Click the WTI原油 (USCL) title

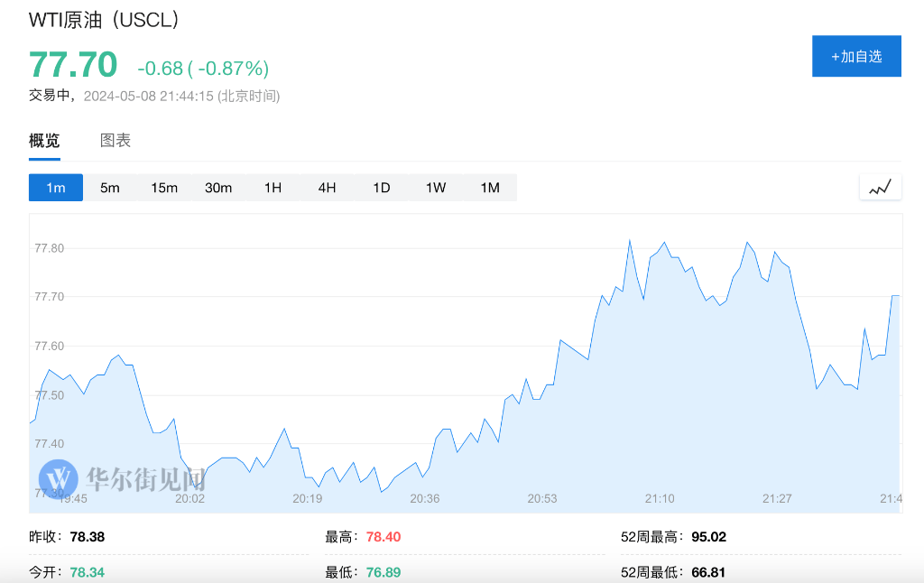[x=104, y=20]
